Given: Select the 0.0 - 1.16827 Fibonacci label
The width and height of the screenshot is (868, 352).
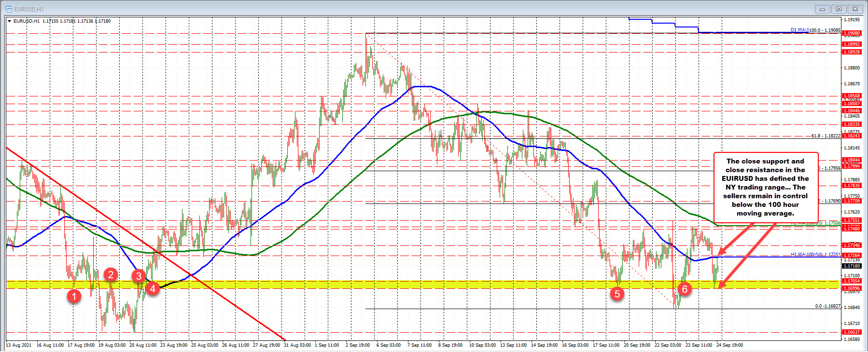Looking at the screenshot, I should click(827, 306).
